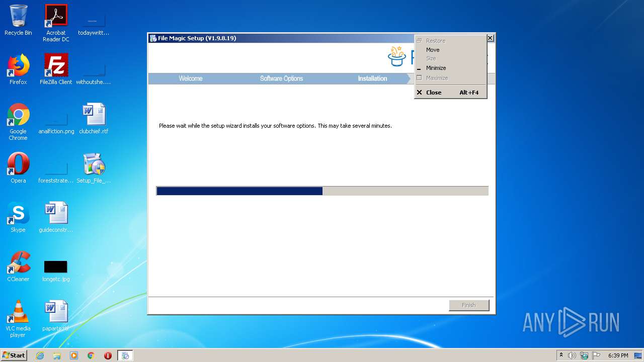644x362 pixels.
Task: Close the File Magic Setup window
Action: click(x=490, y=38)
